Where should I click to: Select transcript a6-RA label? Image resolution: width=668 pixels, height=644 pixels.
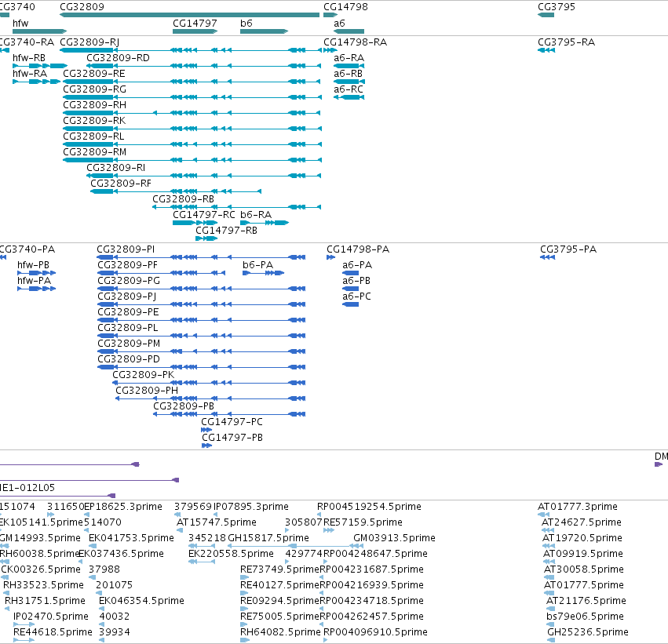tap(349, 58)
